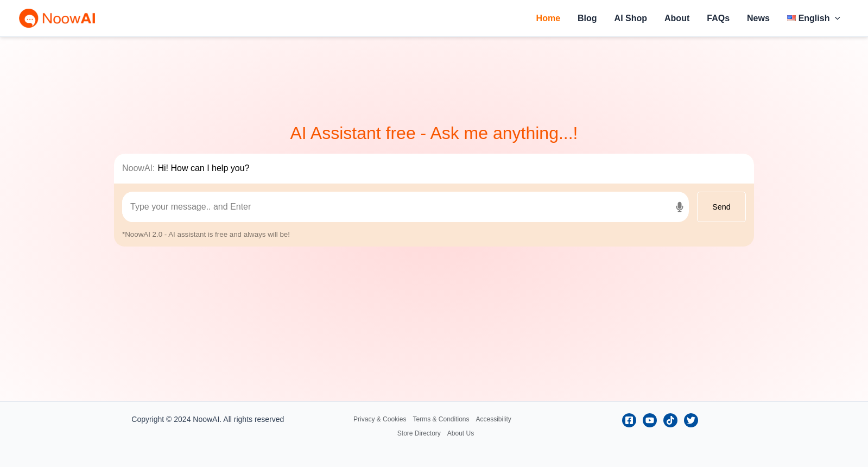The width and height of the screenshot is (868, 467).
Task: Go to the Home menu item
Action: coord(548,18)
